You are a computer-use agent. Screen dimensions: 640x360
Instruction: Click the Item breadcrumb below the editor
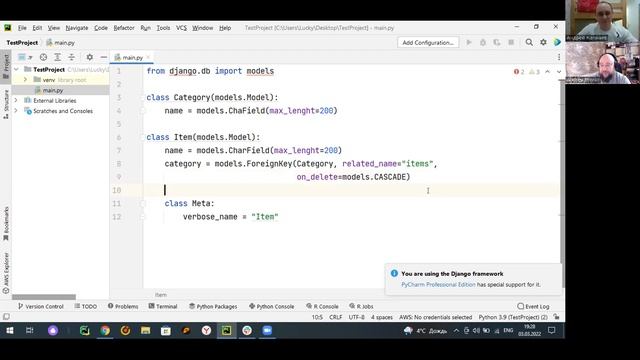click(161, 295)
